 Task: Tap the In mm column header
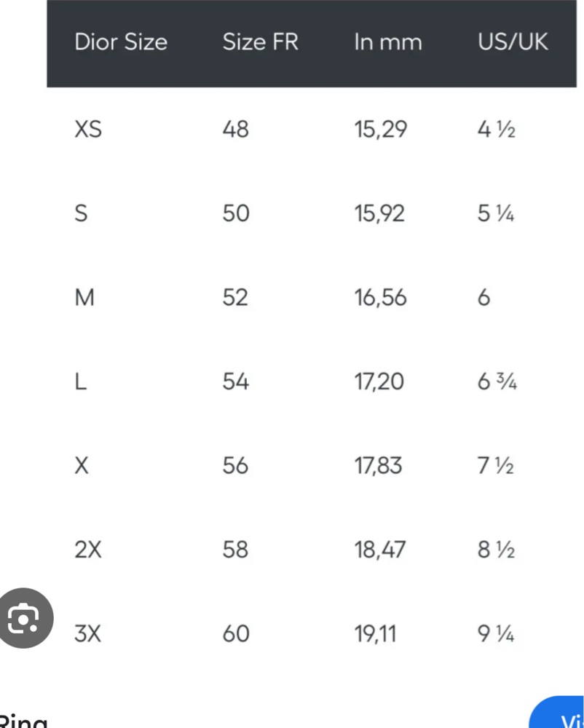pyautogui.click(x=388, y=41)
